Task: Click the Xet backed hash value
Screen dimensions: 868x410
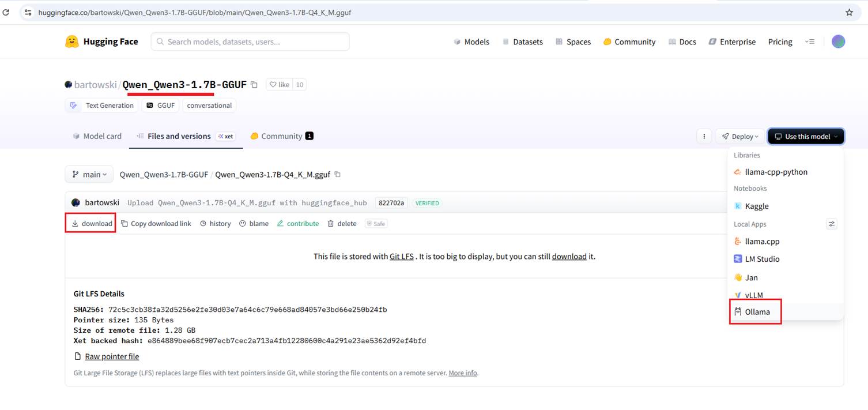Action: tap(286, 341)
